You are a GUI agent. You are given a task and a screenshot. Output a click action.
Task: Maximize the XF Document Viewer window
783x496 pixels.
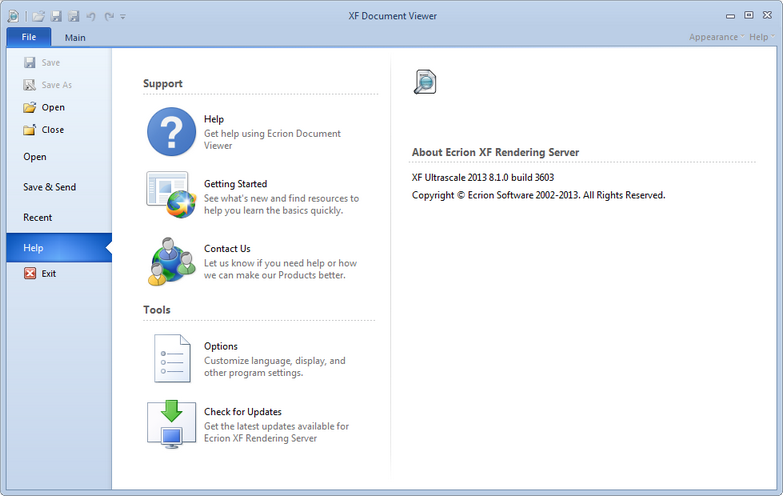pyautogui.click(x=749, y=15)
